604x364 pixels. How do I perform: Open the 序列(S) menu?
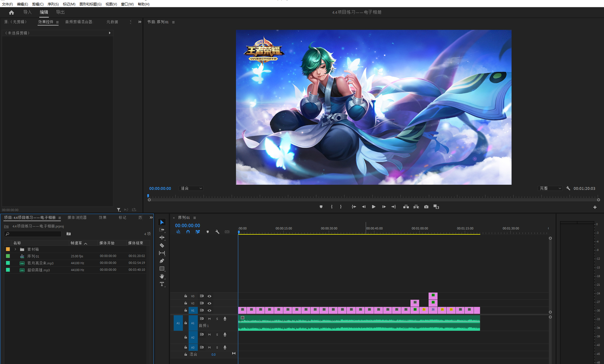click(x=53, y=4)
